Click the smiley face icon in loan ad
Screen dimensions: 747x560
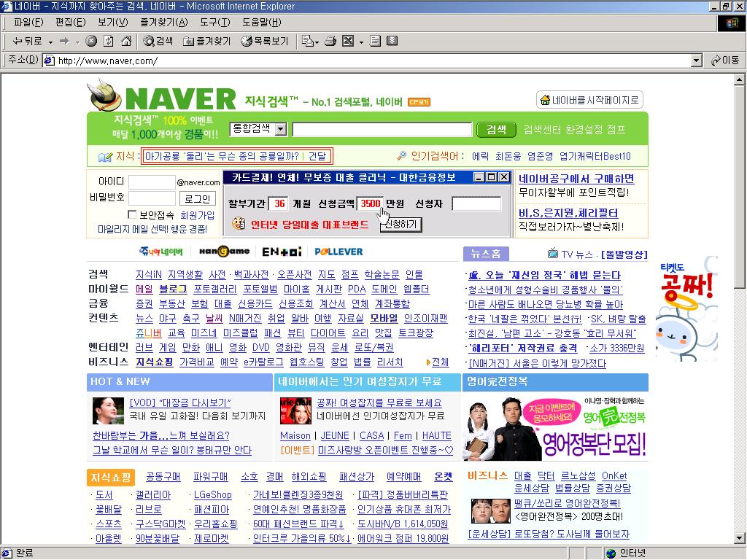[239, 223]
